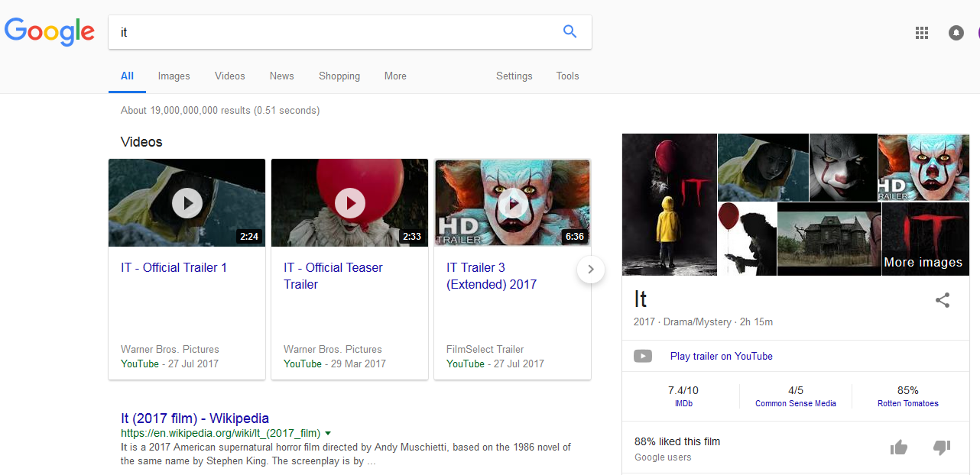Open the search Tools menu
980x475 pixels.
568,76
